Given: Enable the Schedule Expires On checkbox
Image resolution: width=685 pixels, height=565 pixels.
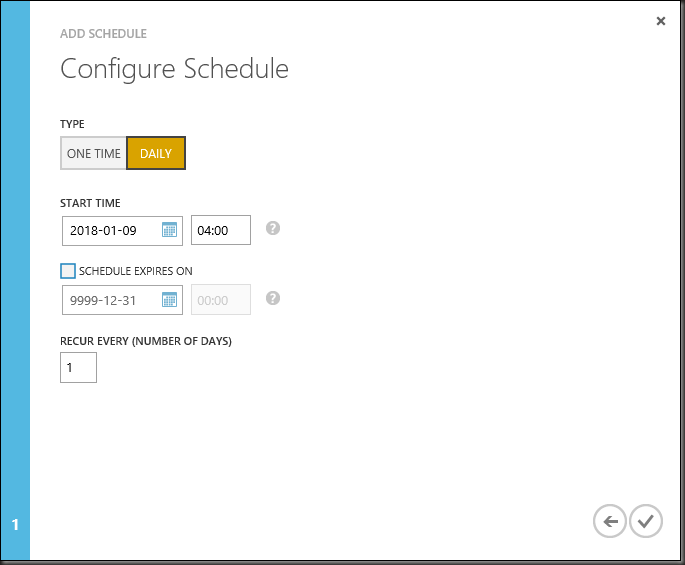Looking at the screenshot, I should (68, 271).
